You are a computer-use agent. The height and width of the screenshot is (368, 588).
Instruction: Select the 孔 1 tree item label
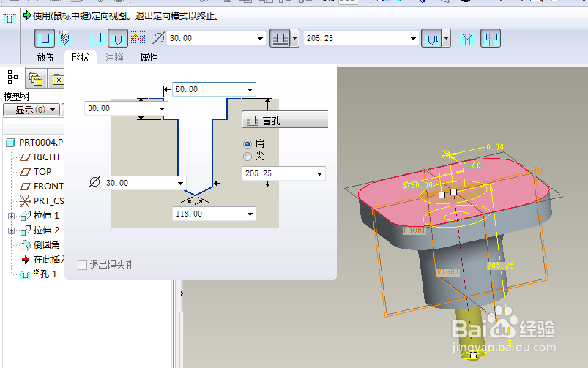(49, 274)
